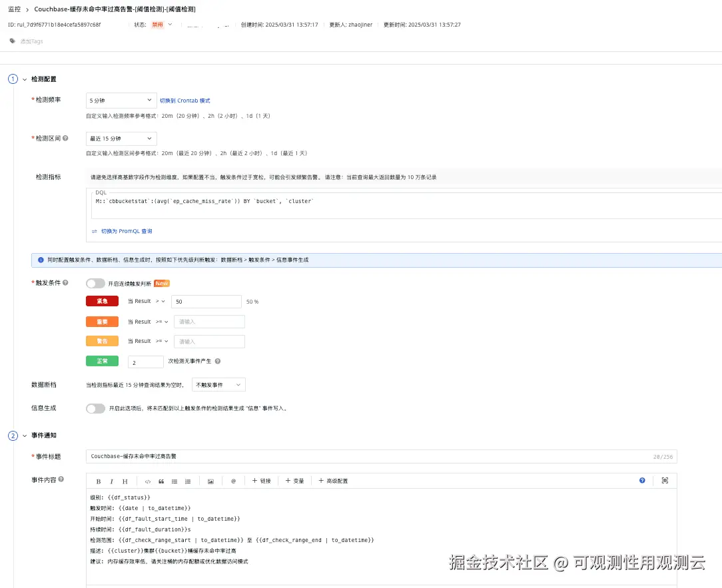Click help icon after 次检测无事件产生
The width and height of the screenshot is (722, 588).
[x=218, y=362]
